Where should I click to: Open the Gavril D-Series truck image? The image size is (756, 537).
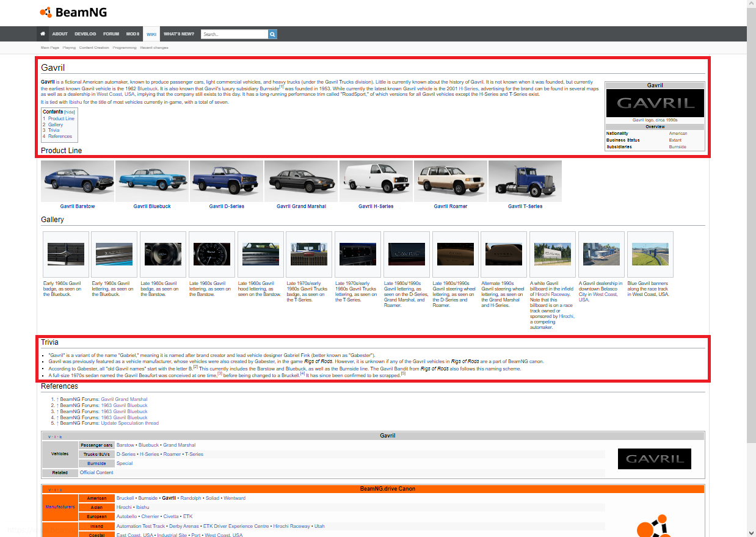[x=227, y=181]
